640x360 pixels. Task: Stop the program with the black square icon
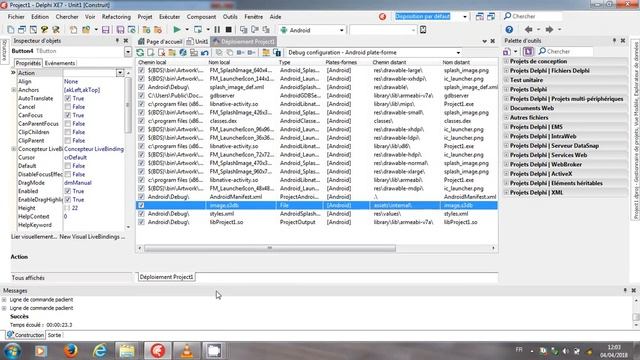click(229, 30)
